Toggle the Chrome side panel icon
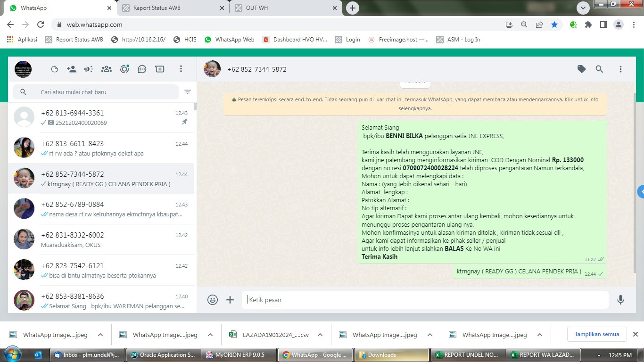The height and width of the screenshot is (362, 644). tap(603, 25)
